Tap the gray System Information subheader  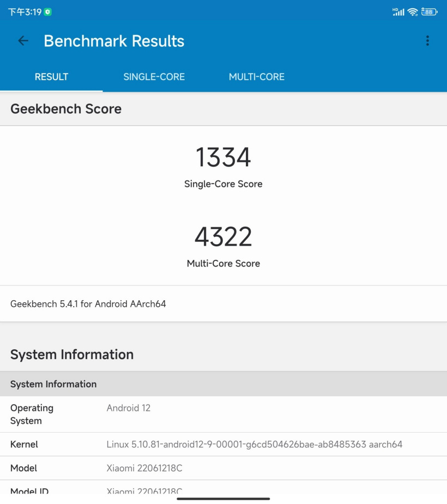click(224, 384)
